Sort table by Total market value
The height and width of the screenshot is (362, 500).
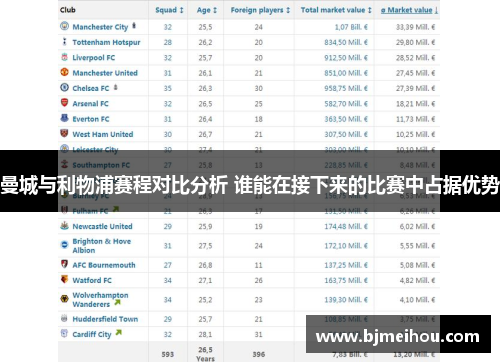336,10
